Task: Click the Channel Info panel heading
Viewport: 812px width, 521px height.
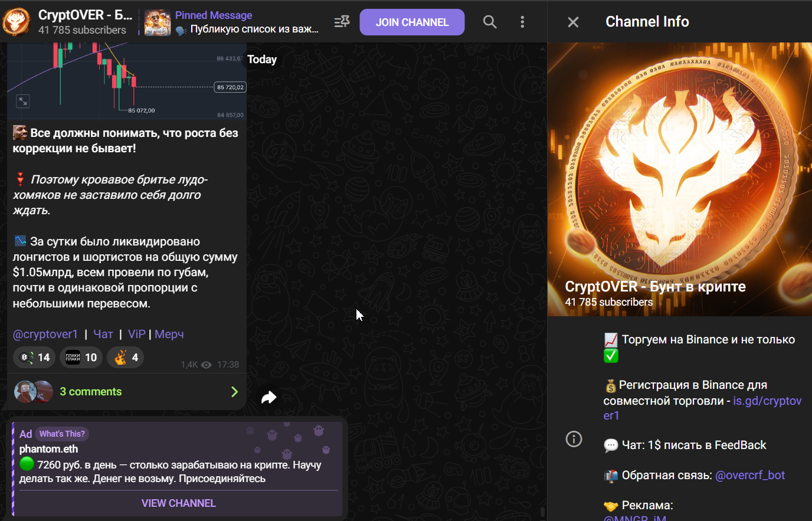Action: click(647, 22)
